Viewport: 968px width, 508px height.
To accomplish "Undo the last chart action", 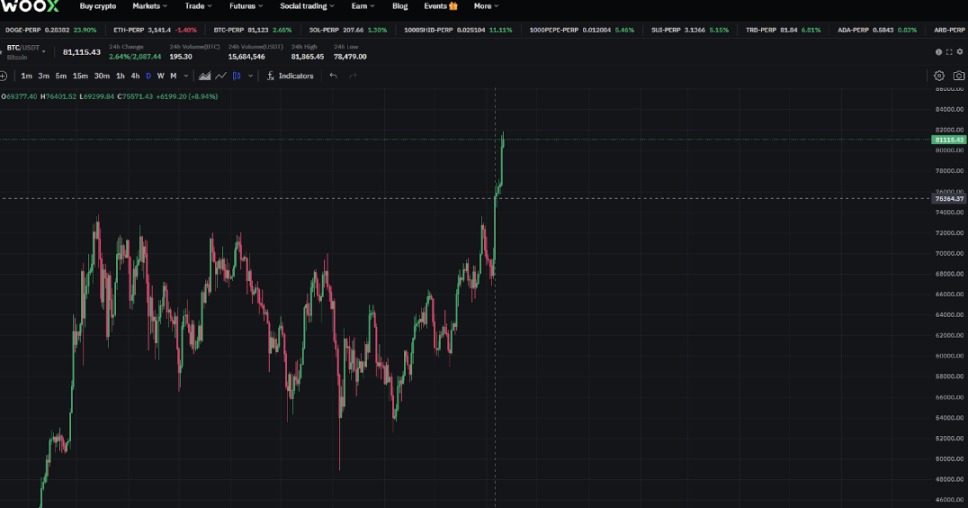I will 333,76.
